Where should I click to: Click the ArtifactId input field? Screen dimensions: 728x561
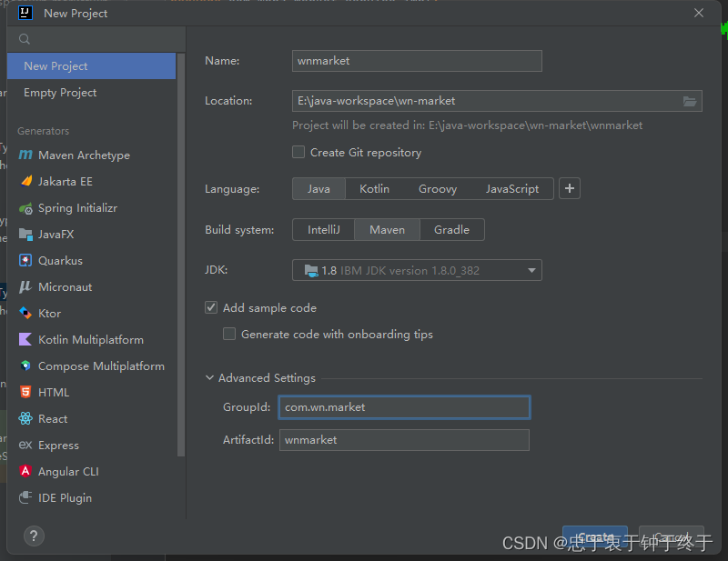[404, 440]
